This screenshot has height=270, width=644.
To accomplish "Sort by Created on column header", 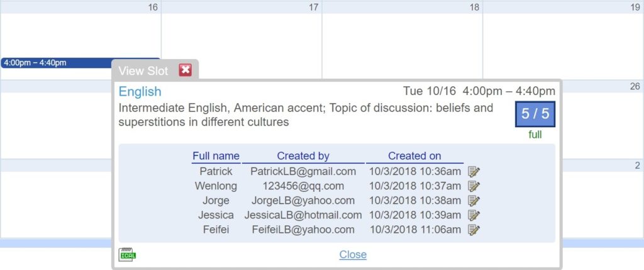I will [x=414, y=156].
